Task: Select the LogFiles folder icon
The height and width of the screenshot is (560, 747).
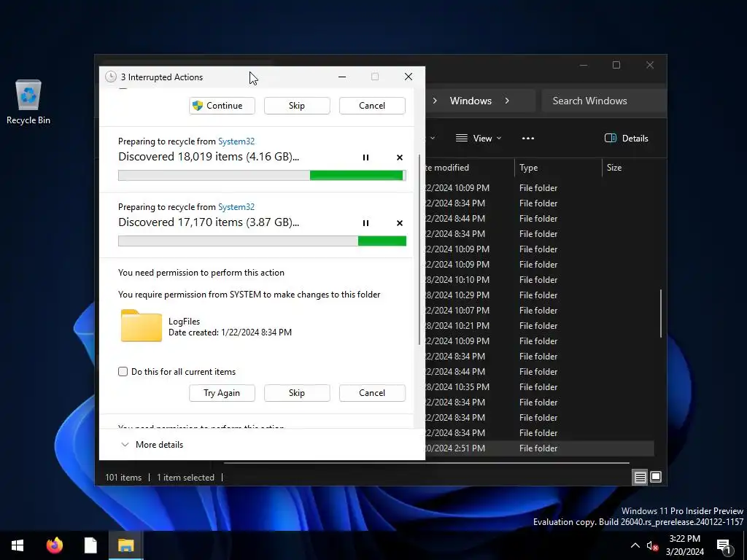Action: point(142,326)
